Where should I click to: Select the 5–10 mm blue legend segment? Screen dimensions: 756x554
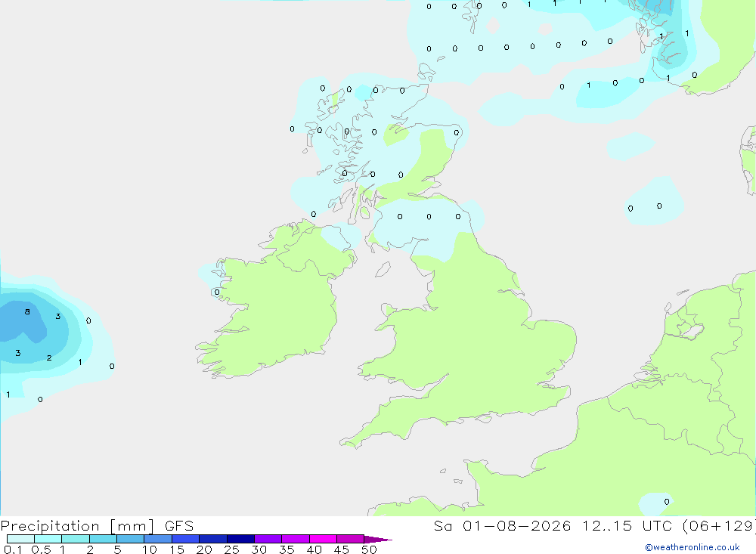[x=130, y=539]
